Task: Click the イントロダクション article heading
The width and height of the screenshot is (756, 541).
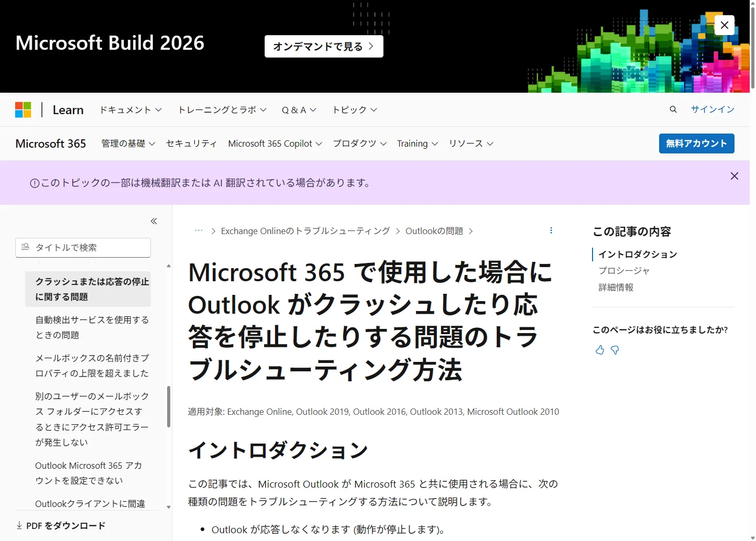Action: (x=278, y=450)
